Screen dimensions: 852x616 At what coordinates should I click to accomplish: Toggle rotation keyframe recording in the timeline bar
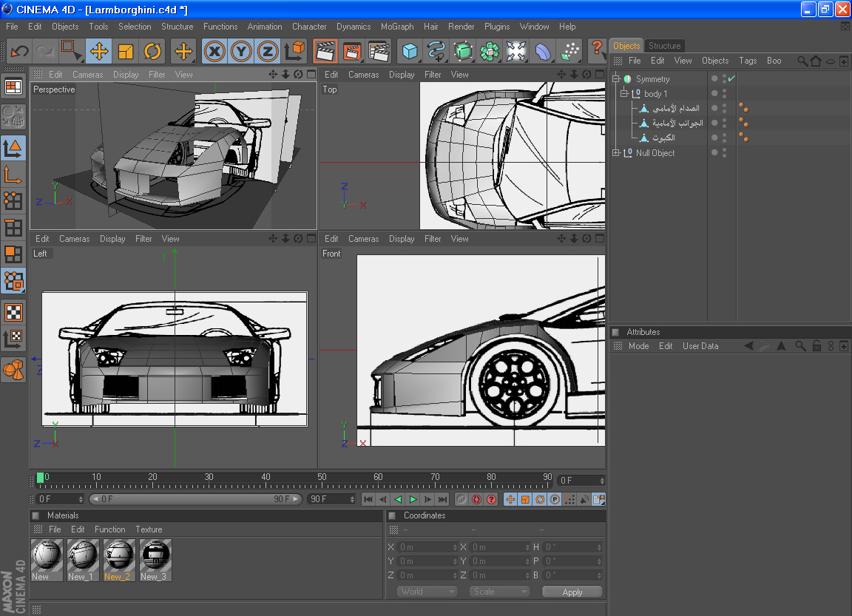(x=540, y=499)
